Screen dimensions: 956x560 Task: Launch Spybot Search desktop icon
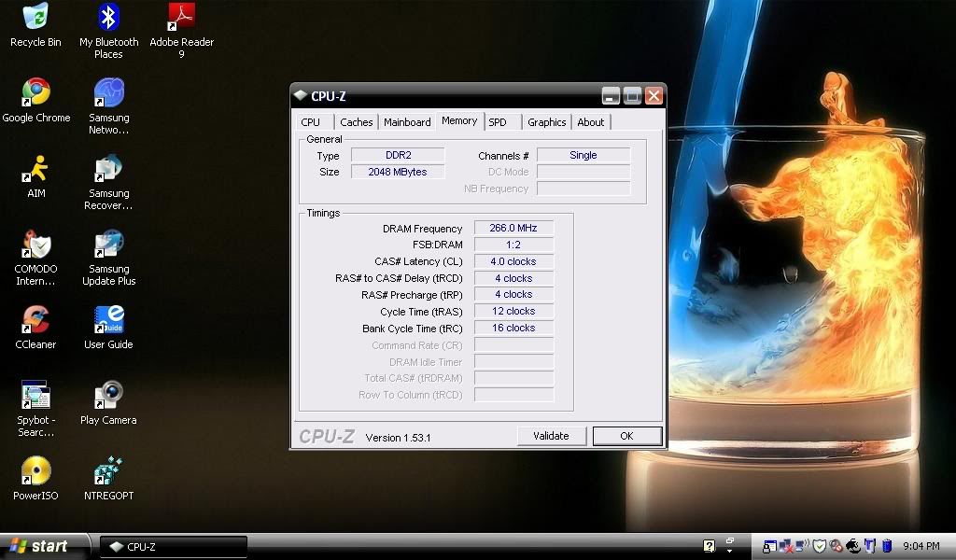coord(35,396)
